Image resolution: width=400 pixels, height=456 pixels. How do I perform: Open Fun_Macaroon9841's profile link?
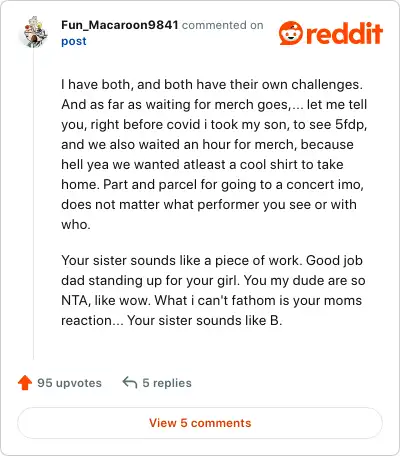click(x=120, y=25)
